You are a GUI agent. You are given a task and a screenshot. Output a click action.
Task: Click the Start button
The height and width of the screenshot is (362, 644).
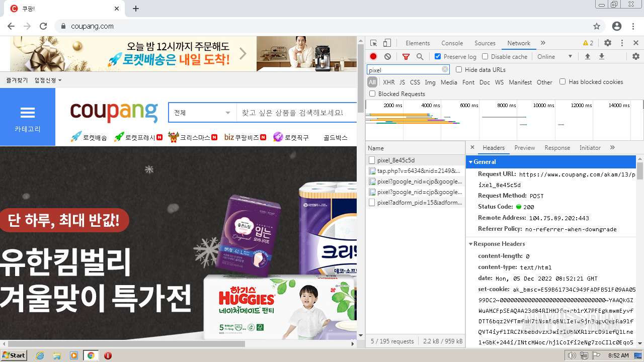pyautogui.click(x=14, y=355)
